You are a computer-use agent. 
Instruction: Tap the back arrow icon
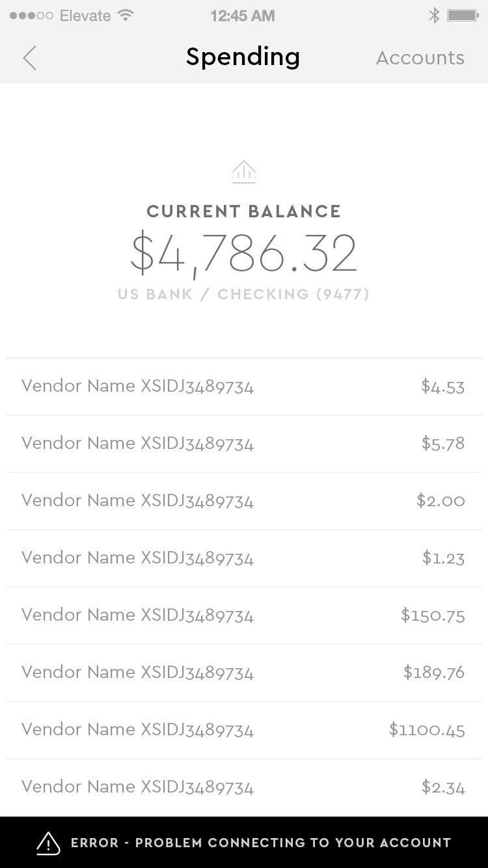tap(30, 58)
